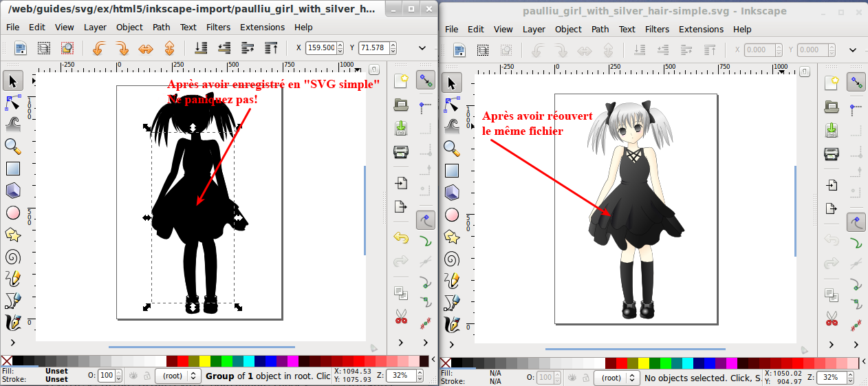This screenshot has height=386, width=868.
Task: Click Save icon in right Inkscape window
Action: [x=832, y=130]
